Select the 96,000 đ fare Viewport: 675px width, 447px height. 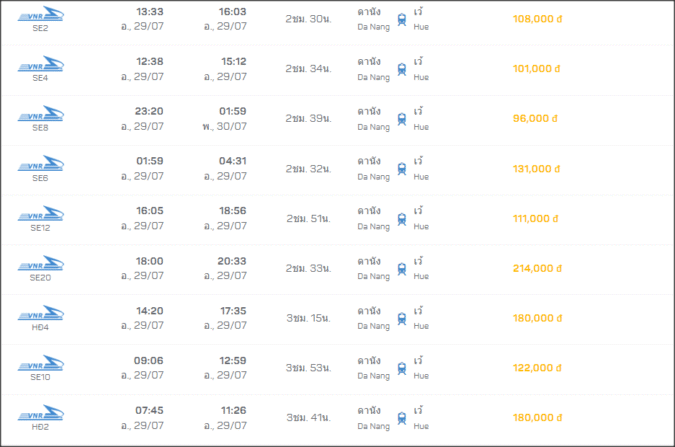(x=536, y=118)
